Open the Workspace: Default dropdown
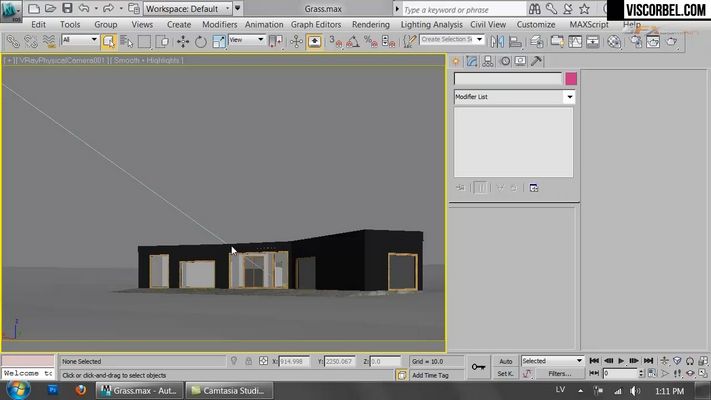 coord(188,9)
